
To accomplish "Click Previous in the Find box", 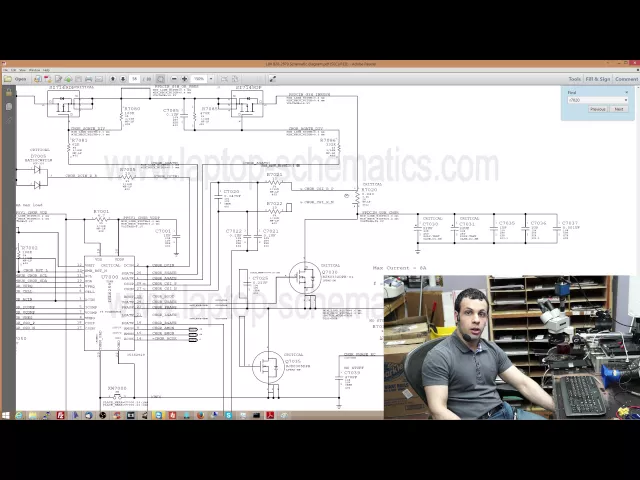I will (x=598, y=109).
